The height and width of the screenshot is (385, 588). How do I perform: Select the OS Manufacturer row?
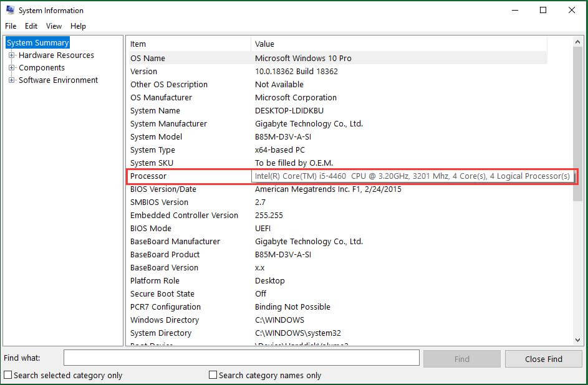(x=337, y=97)
